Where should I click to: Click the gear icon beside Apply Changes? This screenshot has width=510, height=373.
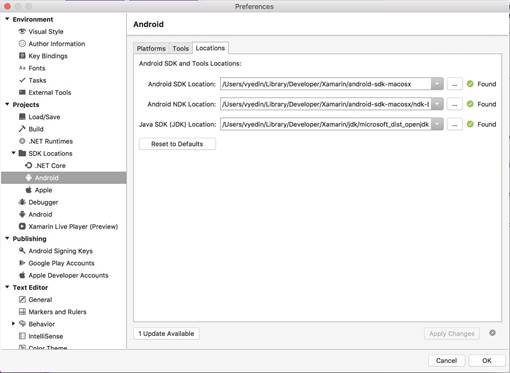(x=492, y=333)
